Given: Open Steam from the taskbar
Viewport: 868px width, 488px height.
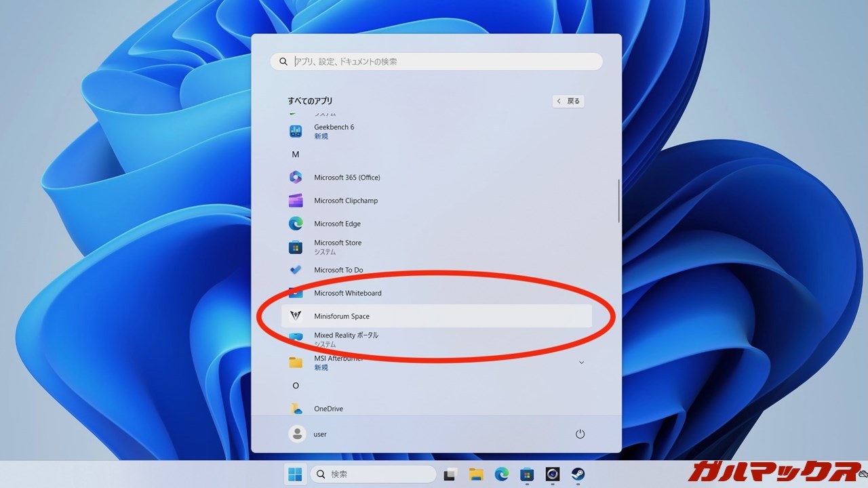Looking at the screenshot, I should point(578,474).
